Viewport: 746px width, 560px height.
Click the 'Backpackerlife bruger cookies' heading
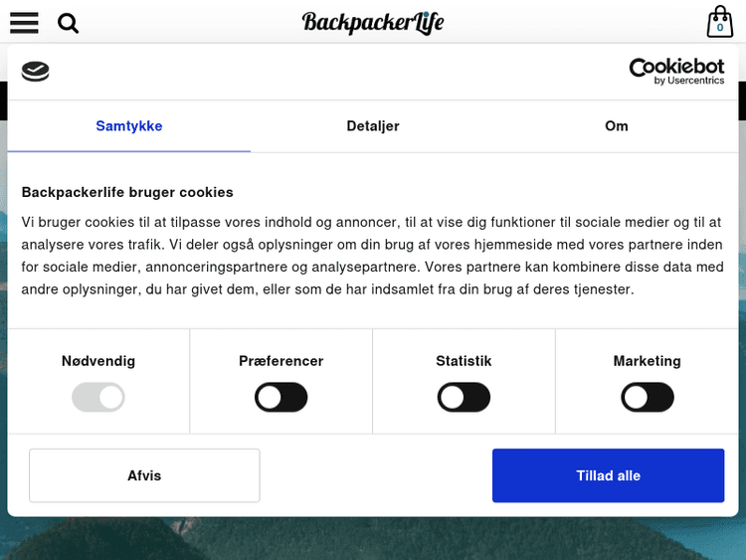127,192
